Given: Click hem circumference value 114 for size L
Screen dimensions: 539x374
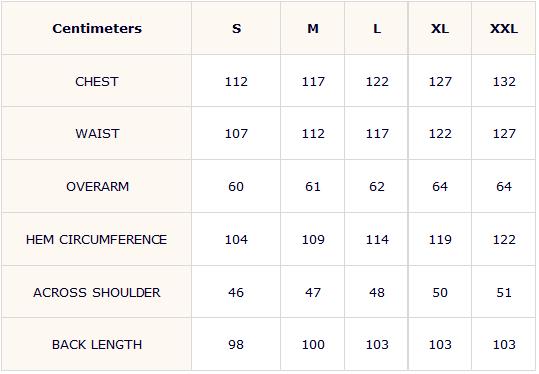Looking at the screenshot, I should (377, 239).
